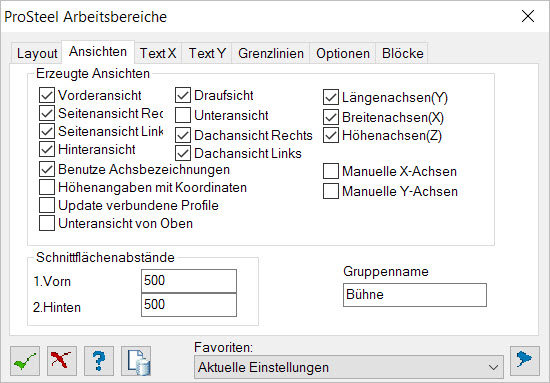Screen dimensions: 550x383
Task: Close the ProSteel Arbeitsbereiche dialog
Action: pyautogui.click(x=528, y=16)
